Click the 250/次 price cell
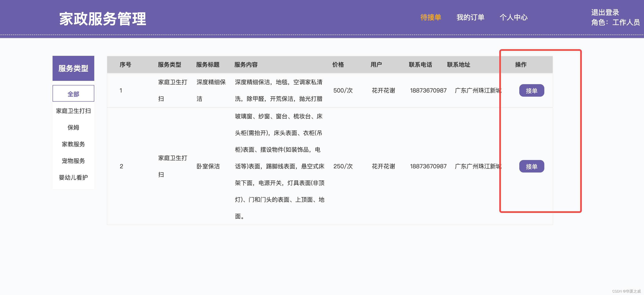This screenshot has width=644, height=295. (x=343, y=166)
